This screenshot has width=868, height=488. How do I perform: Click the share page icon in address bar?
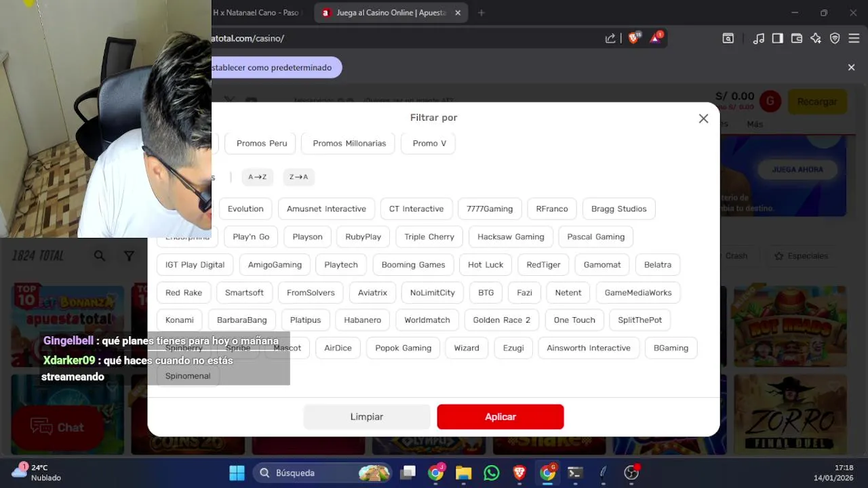tap(610, 39)
